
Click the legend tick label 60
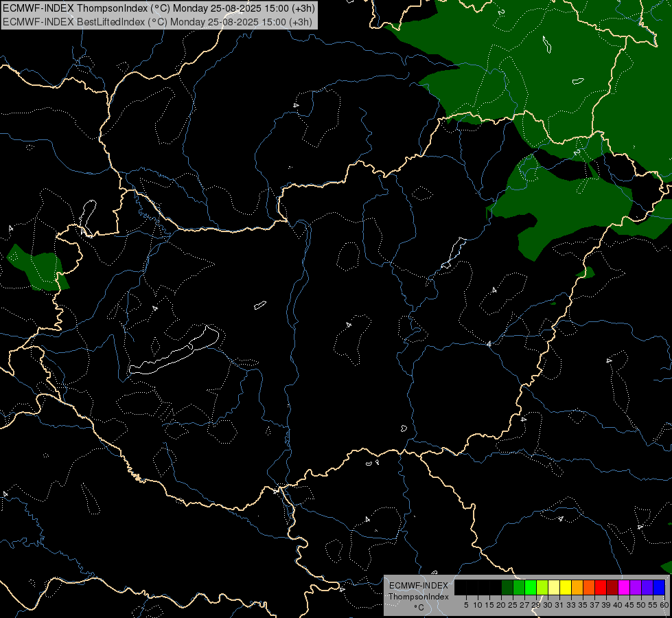(664, 605)
